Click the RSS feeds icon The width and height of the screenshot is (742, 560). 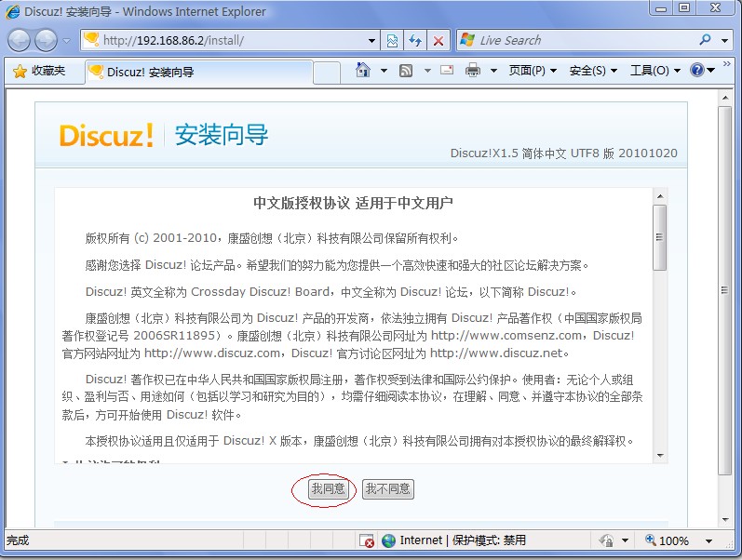point(406,71)
